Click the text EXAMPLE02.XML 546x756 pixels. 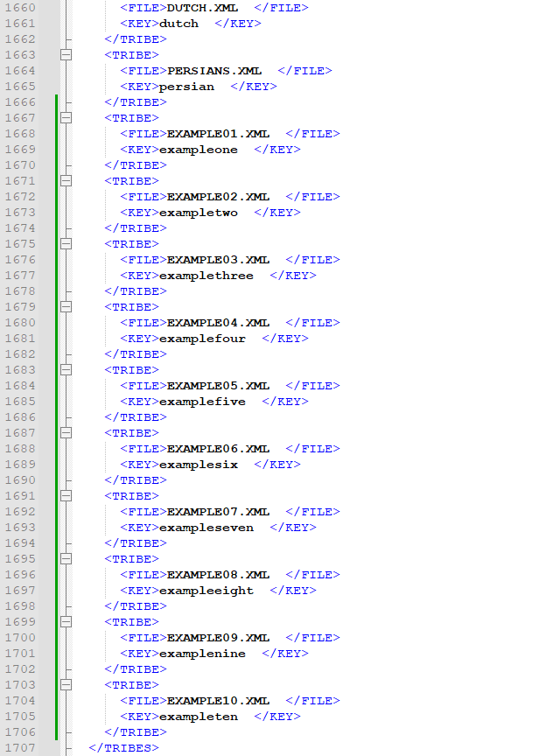pos(219,197)
